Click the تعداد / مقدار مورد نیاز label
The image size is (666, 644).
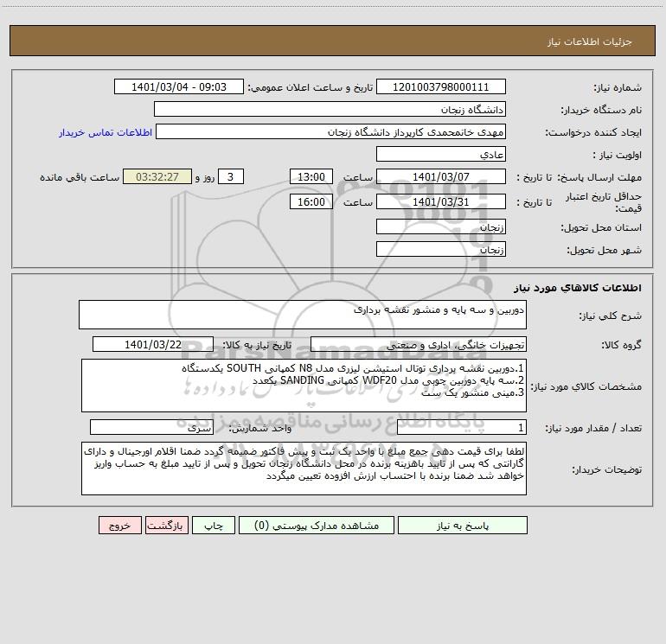coord(593,428)
